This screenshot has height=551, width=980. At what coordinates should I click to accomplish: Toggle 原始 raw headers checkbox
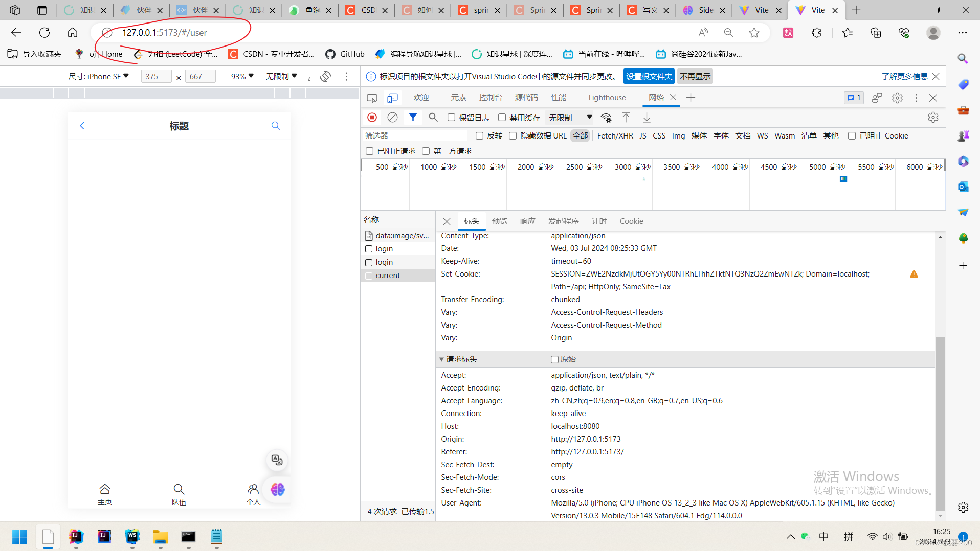[x=554, y=359]
